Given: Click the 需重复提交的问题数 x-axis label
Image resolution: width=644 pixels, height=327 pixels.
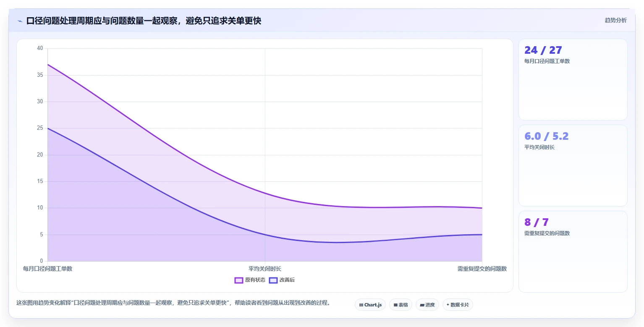Looking at the screenshot, I should tap(482, 269).
